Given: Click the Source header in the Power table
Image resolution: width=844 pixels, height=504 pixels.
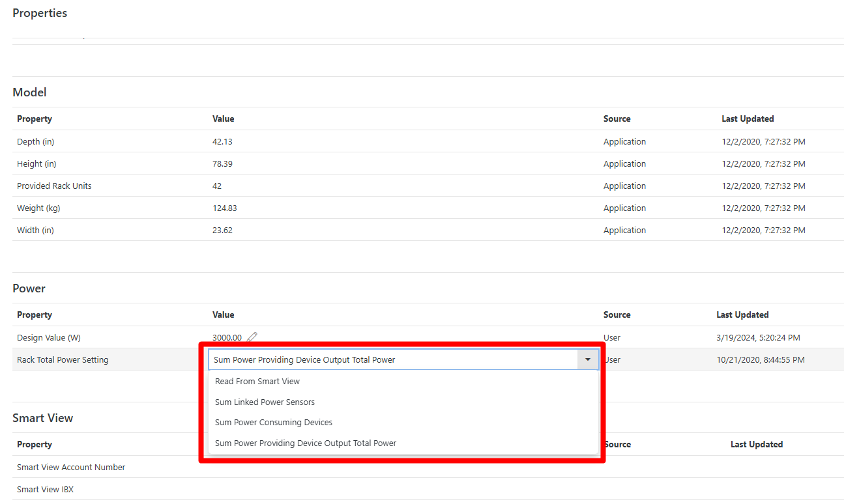Looking at the screenshot, I should coord(617,315).
